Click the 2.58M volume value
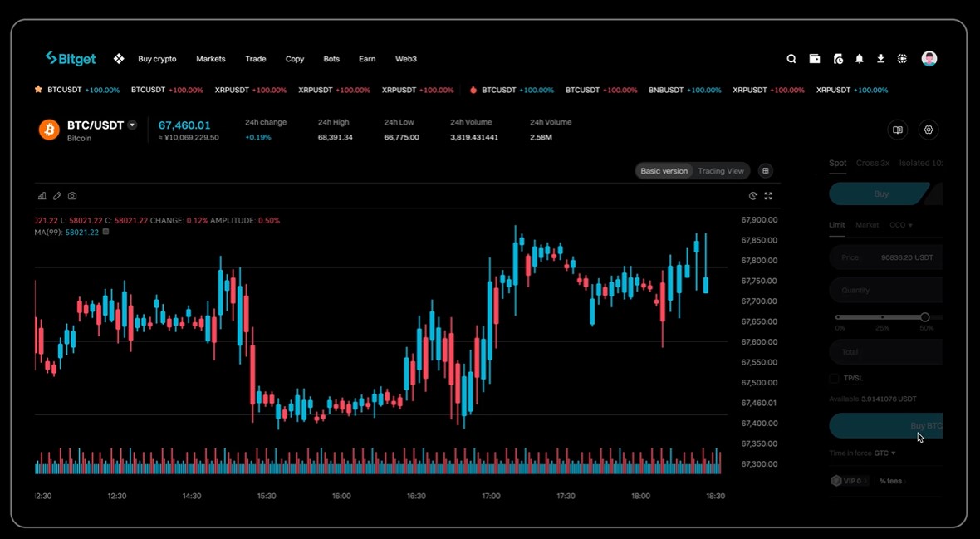This screenshot has height=539, width=980. (x=541, y=137)
